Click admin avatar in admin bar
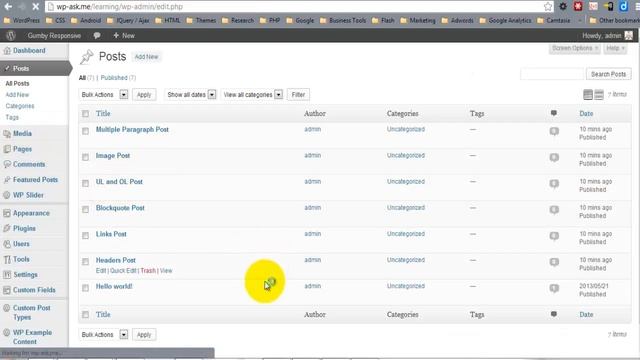This screenshot has height=360, width=640. tap(629, 36)
